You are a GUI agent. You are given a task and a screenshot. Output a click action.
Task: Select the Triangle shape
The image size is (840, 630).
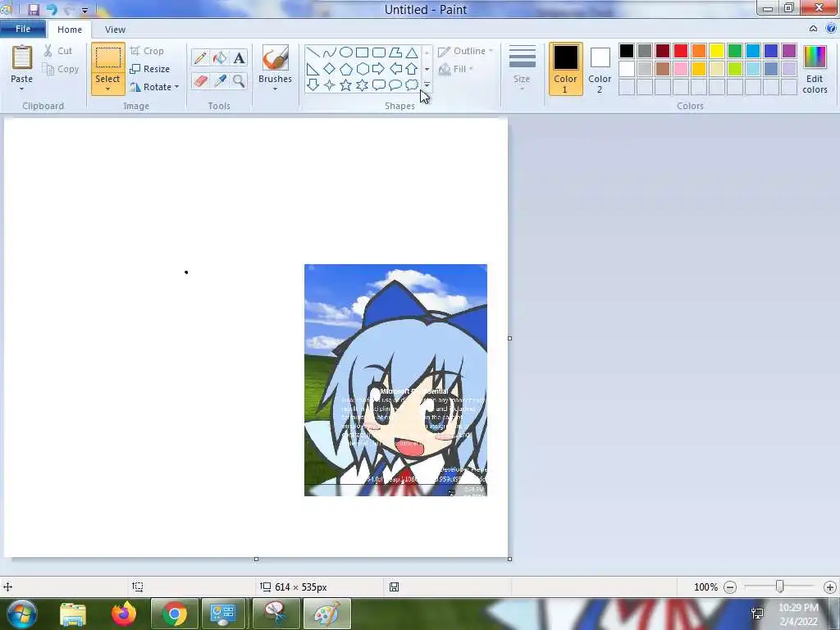[x=412, y=52]
